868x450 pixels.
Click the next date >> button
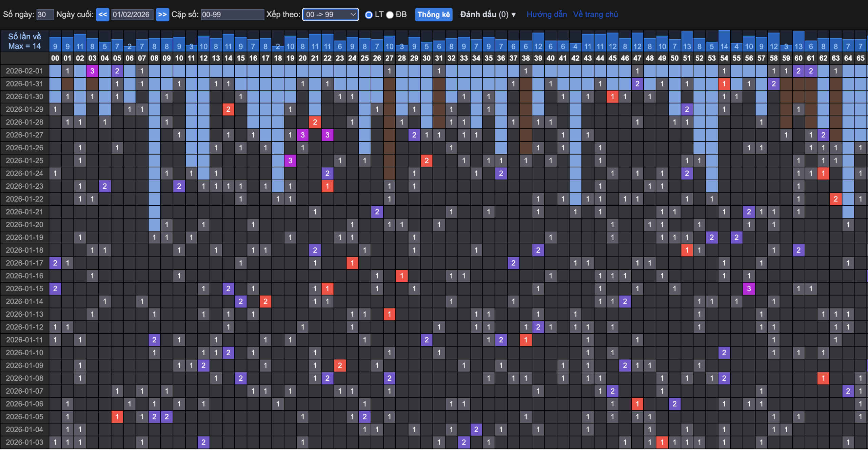pos(162,15)
